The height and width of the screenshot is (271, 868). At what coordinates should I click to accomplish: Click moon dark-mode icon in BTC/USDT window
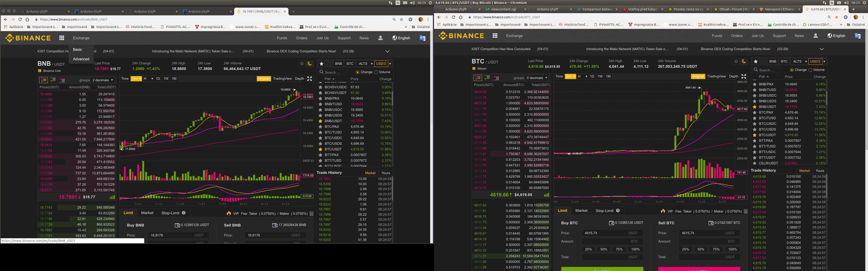(x=744, y=61)
